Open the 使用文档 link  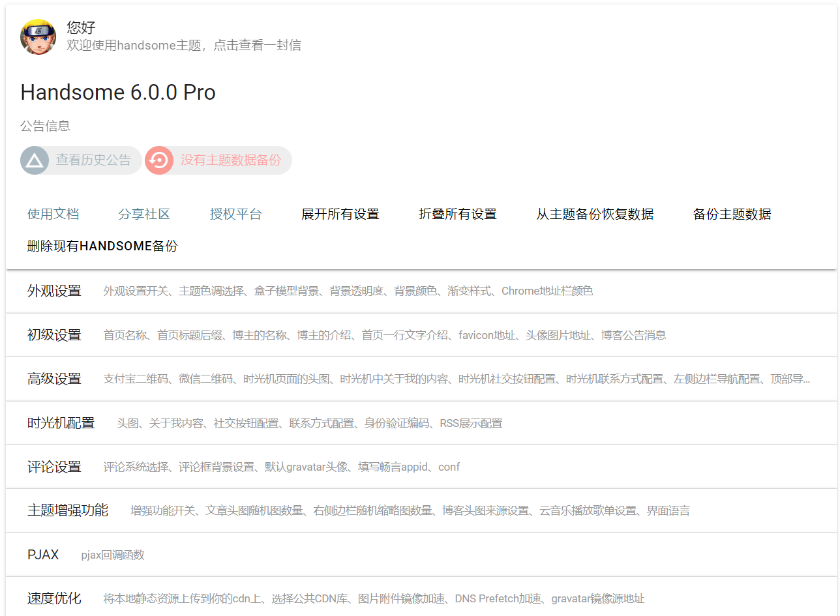click(x=53, y=214)
